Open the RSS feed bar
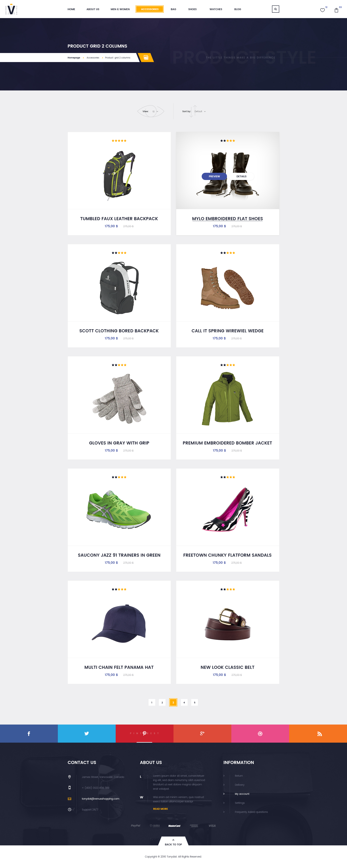 coord(318,733)
